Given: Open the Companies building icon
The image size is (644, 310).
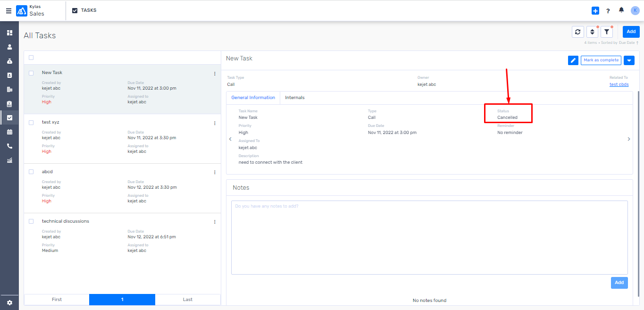Looking at the screenshot, I should tap(9, 90).
